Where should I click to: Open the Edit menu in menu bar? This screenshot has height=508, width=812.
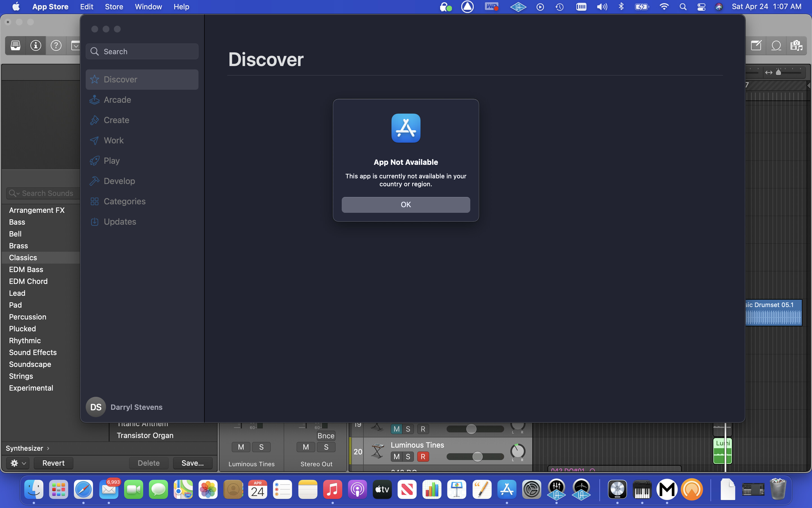[x=87, y=7]
